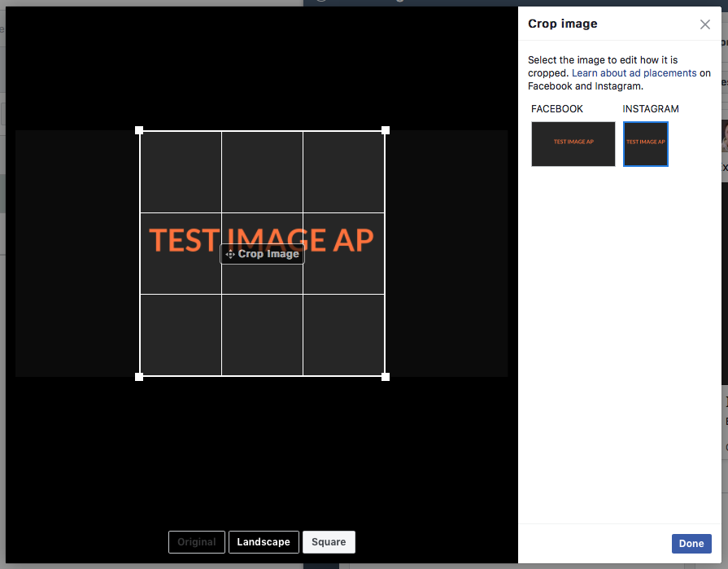Select the Facebook crop preview thumbnail
The image size is (728, 569).
point(573,144)
